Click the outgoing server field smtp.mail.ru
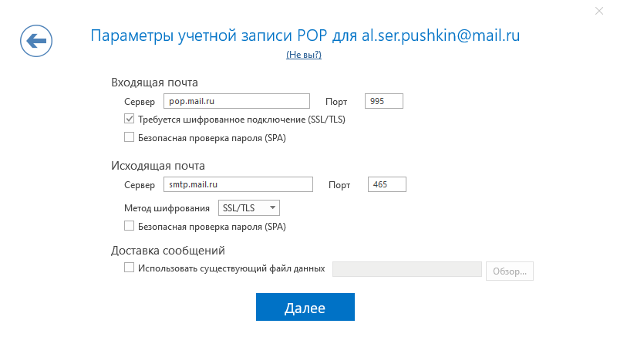617x364 pixels. pyautogui.click(x=238, y=184)
